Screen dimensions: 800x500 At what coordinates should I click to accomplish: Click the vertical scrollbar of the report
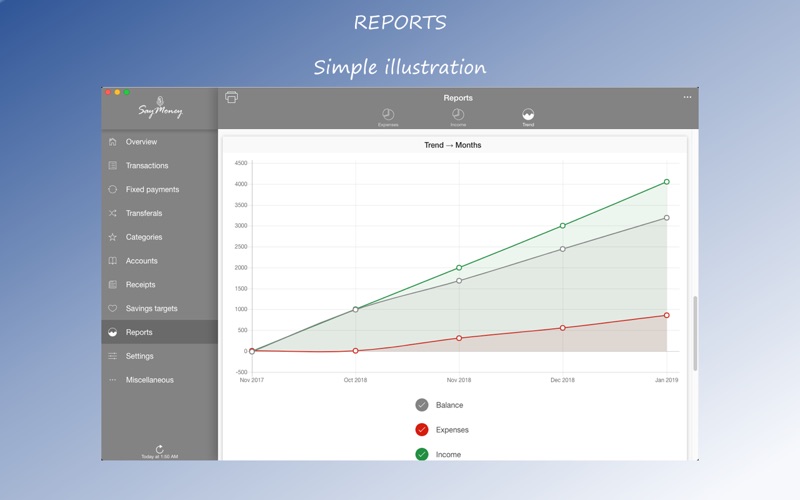[x=695, y=333]
